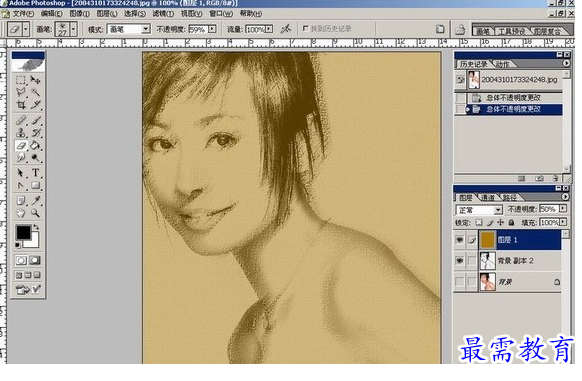Open the layer blend mode dropdown 正常
Screen dimensions: 582x381
(x=479, y=210)
